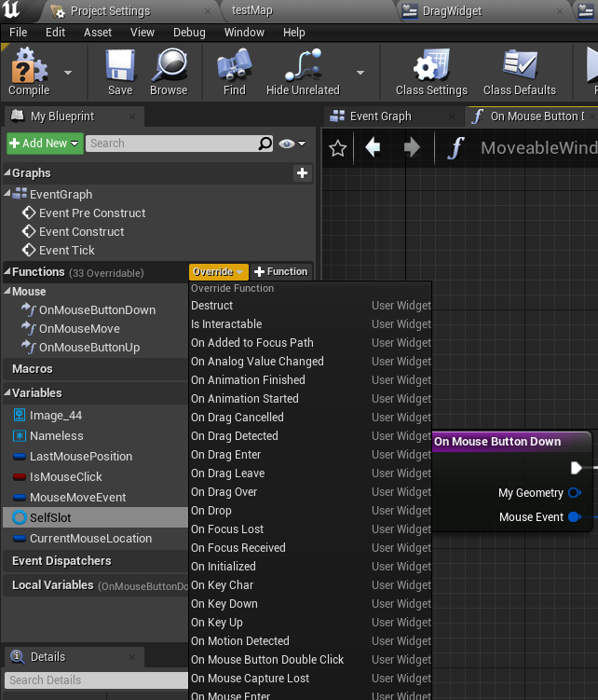Click the Search Details input field
Image resolution: width=598 pixels, height=700 pixels.
pyautogui.click(x=96, y=680)
